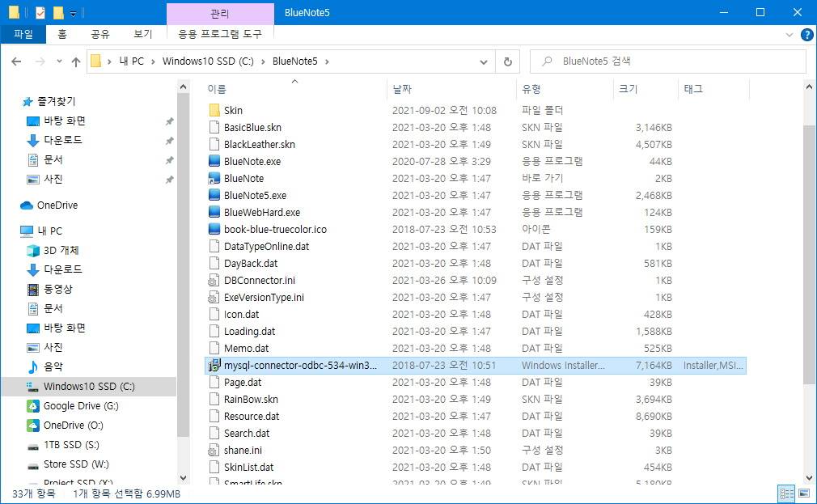Image resolution: width=817 pixels, height=504 pixels.
Task: Click the DBConnector.ini settings file icon
Action: (214, 281)
